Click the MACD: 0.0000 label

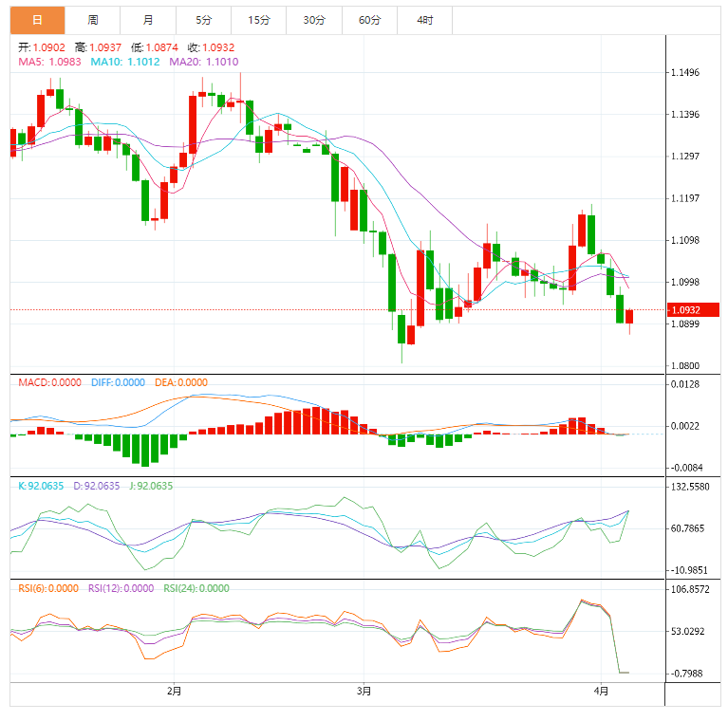coord(49,382)
